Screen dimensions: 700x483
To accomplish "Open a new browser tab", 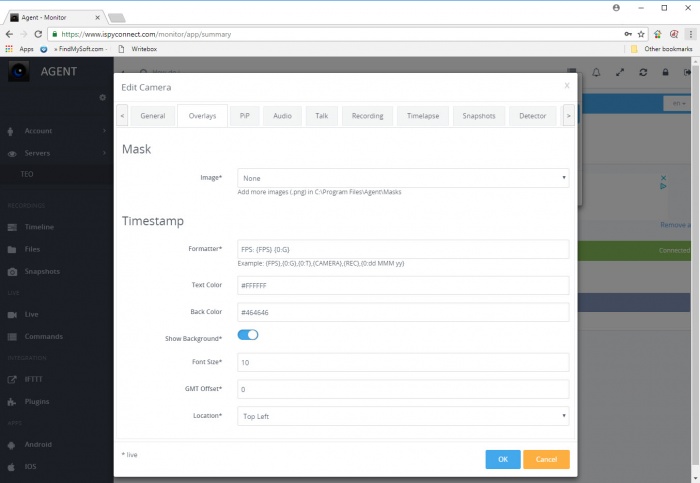I will [117, 18].
